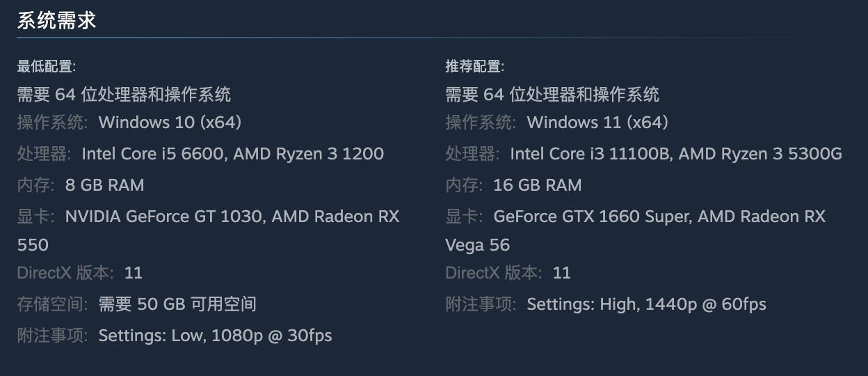Click the recommended DirectX 版本 11 entry
Screen dimensions: 868x376
(508, 273)
